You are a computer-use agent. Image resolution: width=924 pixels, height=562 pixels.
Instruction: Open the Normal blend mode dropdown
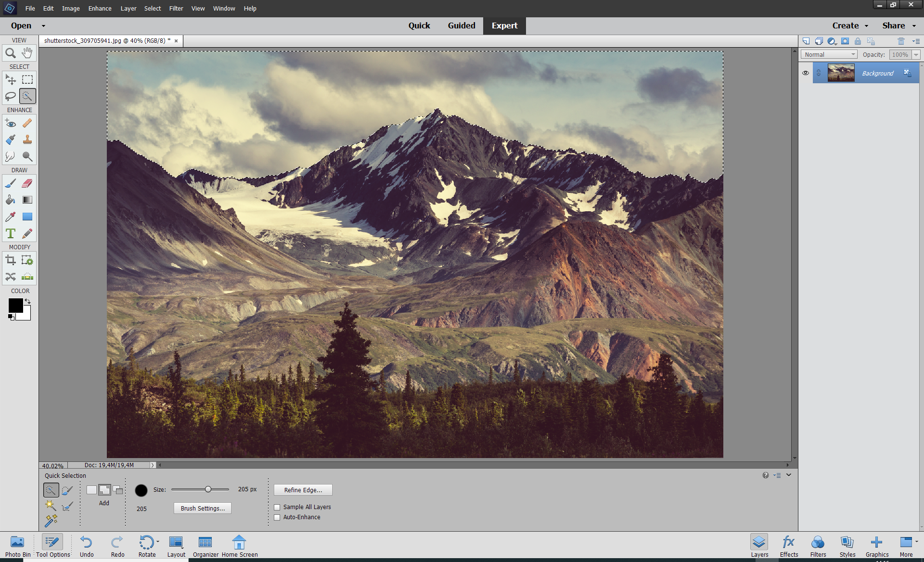(829, 55)
